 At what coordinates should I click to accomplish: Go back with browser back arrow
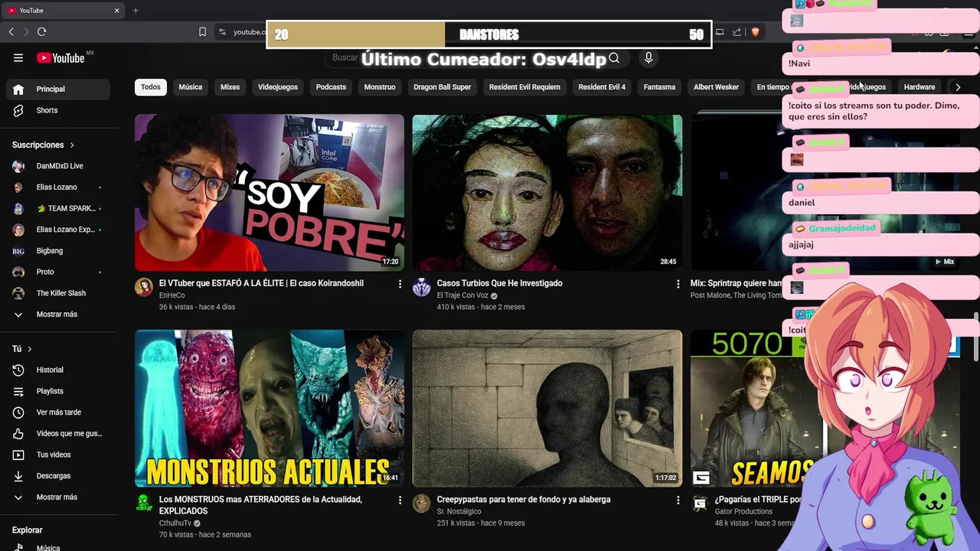[x=11, y=31]
